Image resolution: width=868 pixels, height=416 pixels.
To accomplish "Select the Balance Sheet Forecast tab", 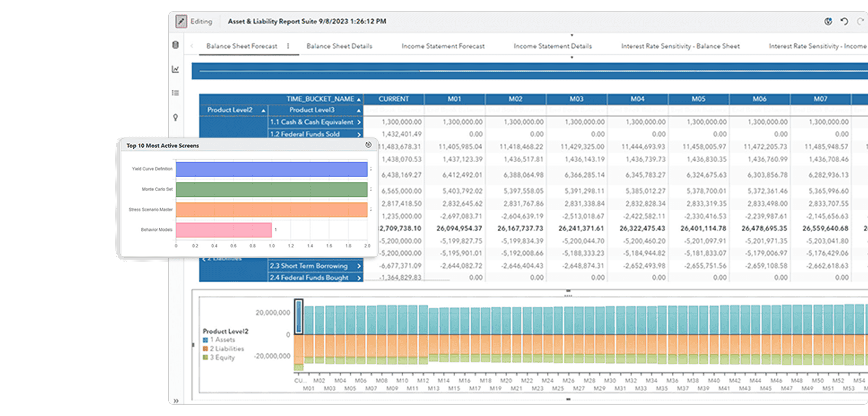I will 242,46.
